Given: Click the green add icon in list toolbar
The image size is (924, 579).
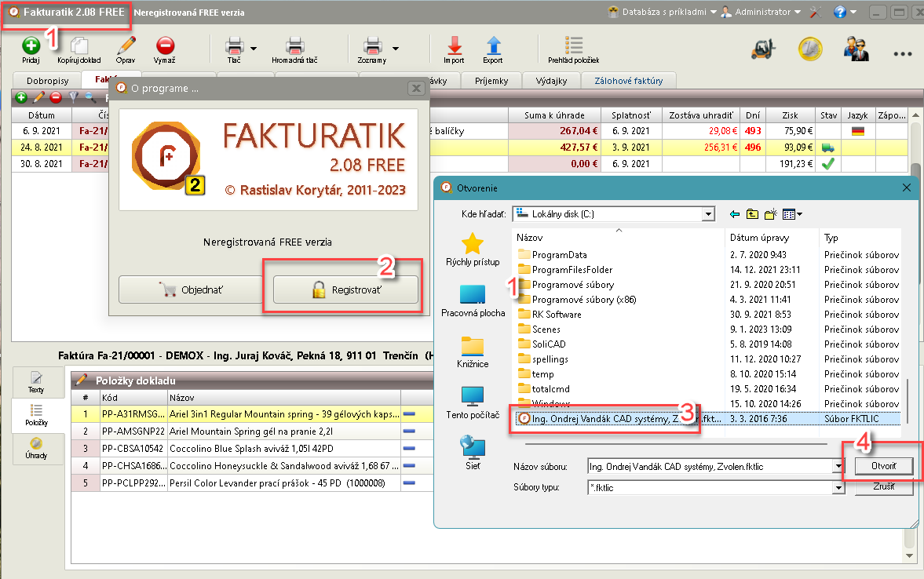Looking at the screenshot, I should [21, 97].
